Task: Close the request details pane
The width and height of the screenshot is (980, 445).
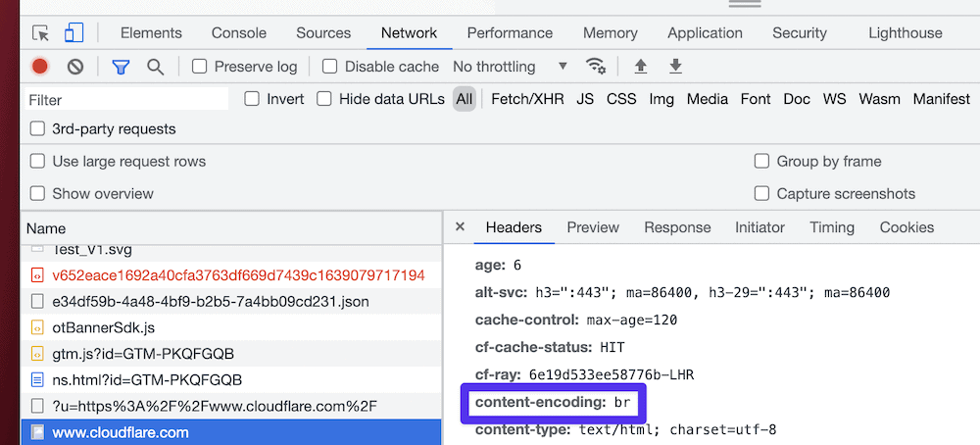Action: 461,227
